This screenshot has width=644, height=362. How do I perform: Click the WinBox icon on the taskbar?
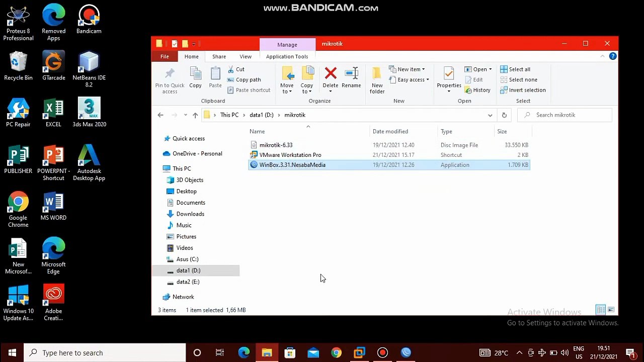(x=406, y=353)
